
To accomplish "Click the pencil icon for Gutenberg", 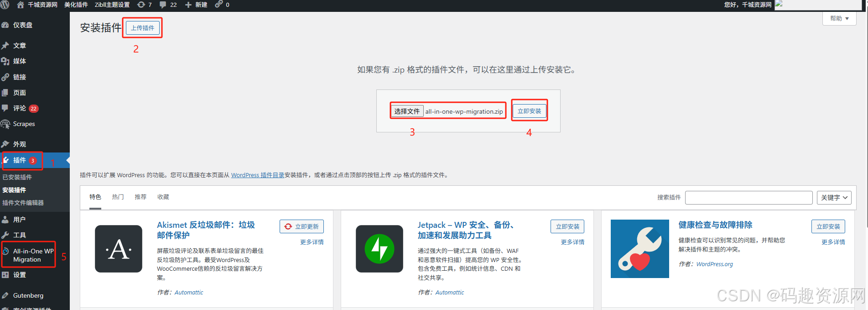I will pos(5,295).
